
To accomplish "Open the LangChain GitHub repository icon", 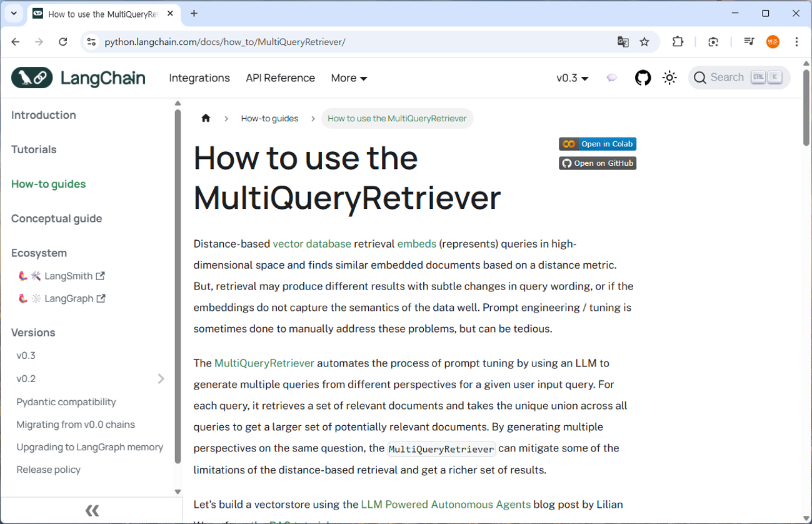I will point(643,78).
